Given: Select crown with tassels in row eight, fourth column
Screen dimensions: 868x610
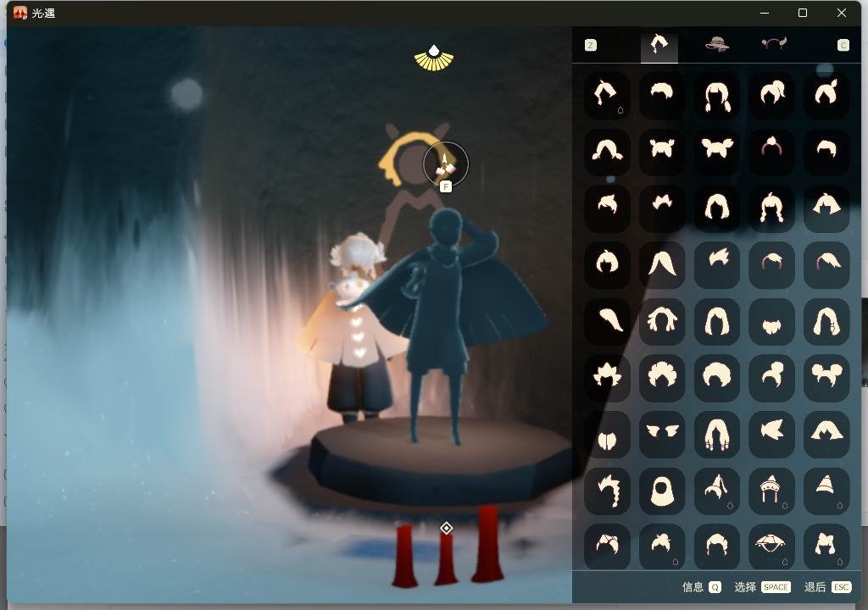Looking at the screenshot, I should pos(771,491).
